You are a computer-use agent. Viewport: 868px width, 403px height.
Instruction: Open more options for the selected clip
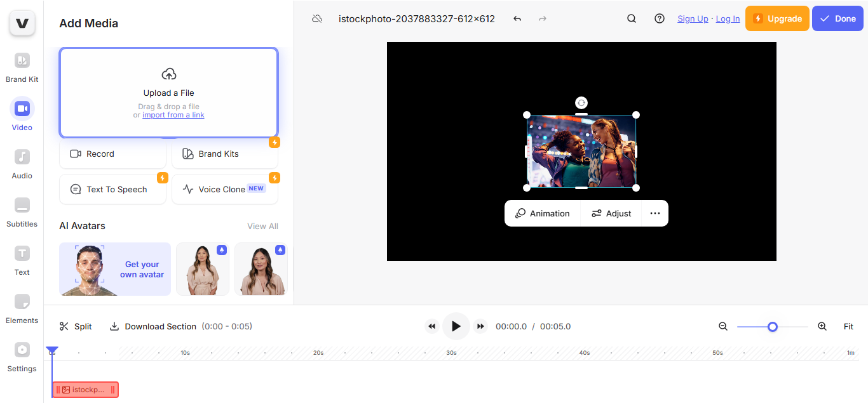pyautogui.click(x=655, y=213)
